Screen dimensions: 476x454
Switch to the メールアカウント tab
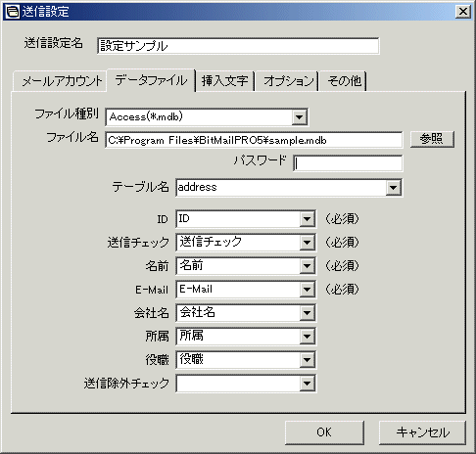61,81
